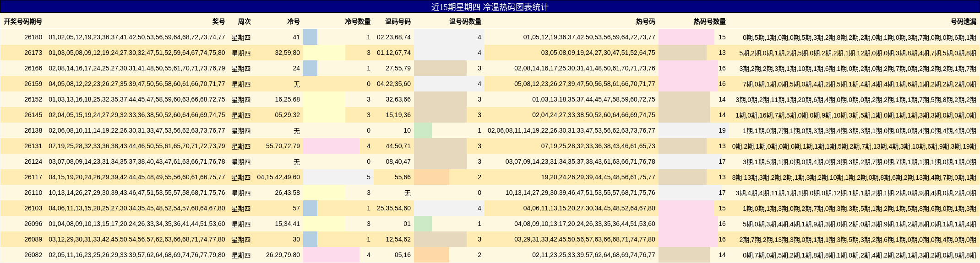Click warm number 10 in row 26138
Viewport: 980px width, 263px height.
[407, 130]
